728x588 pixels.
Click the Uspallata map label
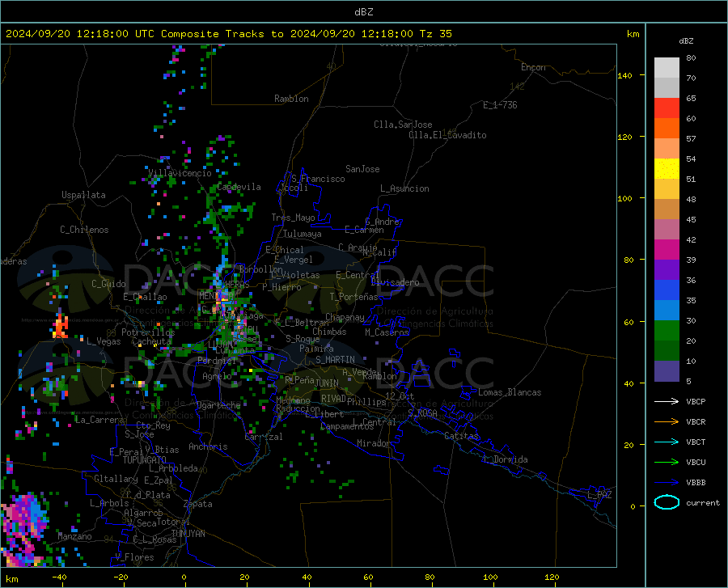tap(83, 195)
